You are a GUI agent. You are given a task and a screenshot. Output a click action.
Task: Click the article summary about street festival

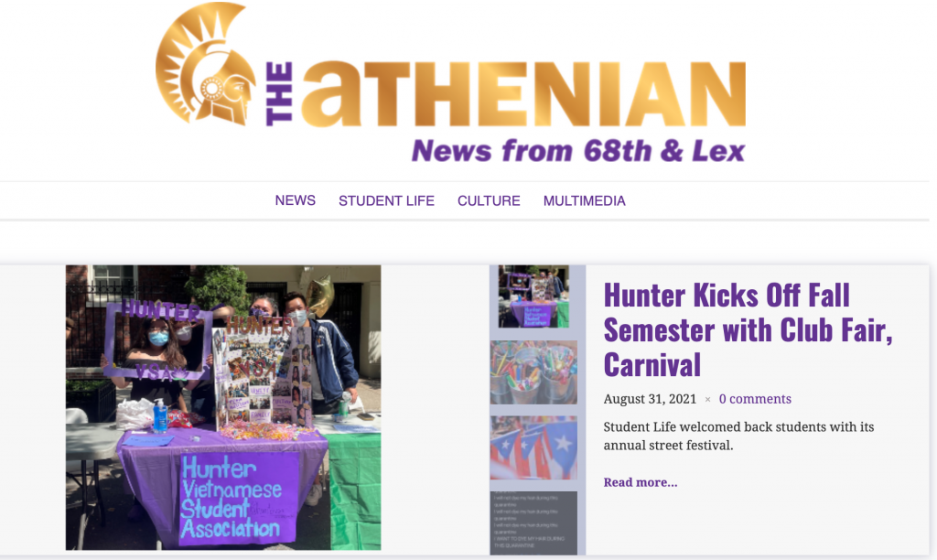738,436
